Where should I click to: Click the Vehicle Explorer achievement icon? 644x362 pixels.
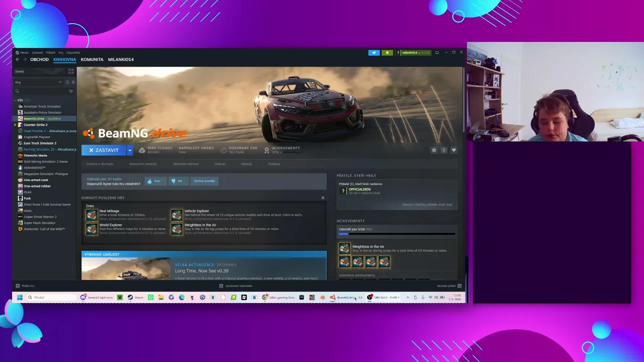[x=177, y=215]
